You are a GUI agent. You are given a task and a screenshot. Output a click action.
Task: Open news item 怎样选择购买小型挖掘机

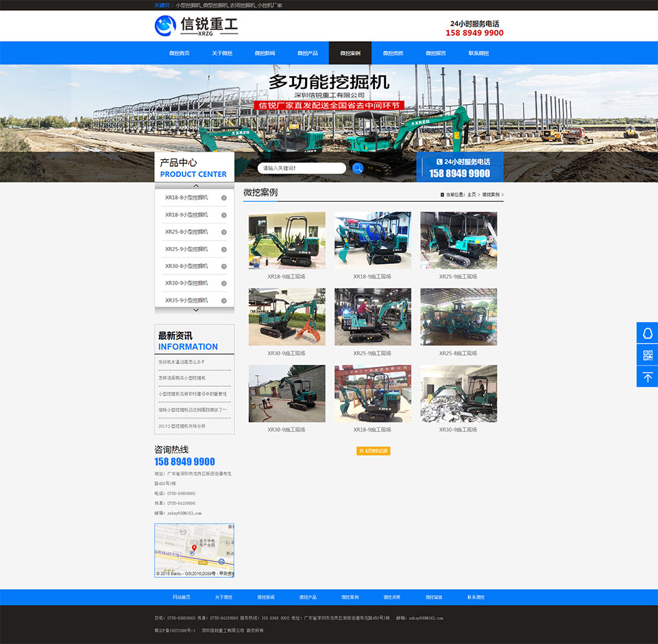point(182,378)
